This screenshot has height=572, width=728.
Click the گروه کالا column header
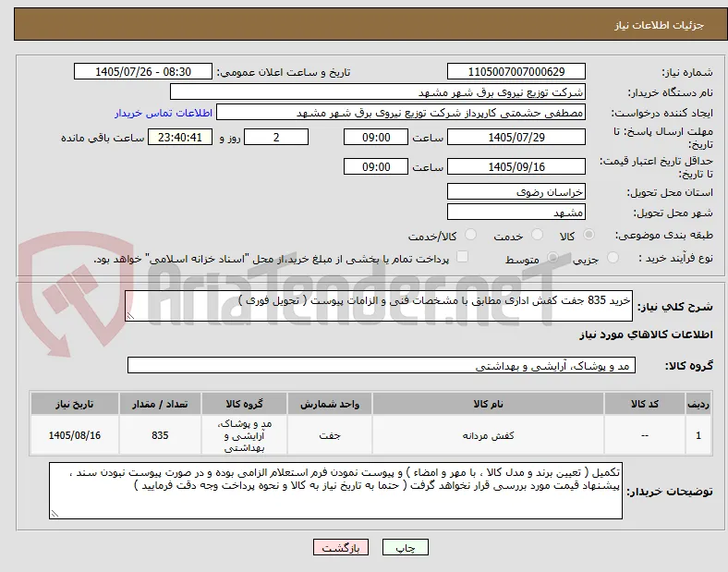(244, 404)
